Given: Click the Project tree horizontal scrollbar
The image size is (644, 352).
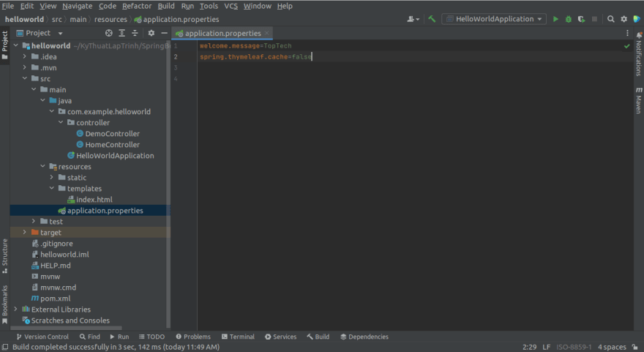Looking at the screenshot, I should point(66,328).
